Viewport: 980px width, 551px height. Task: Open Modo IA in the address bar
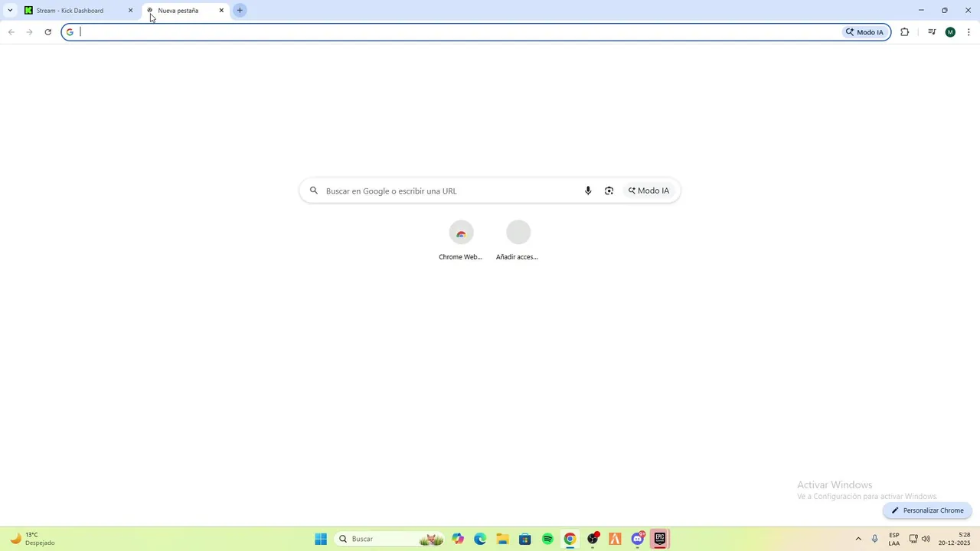pos(864,32)
